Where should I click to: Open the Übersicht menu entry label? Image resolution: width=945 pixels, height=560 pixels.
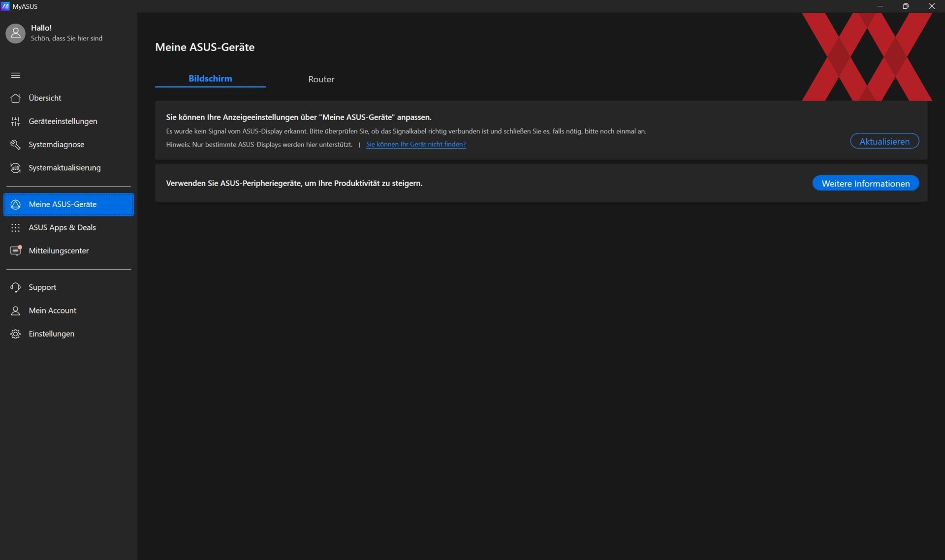tap(45, 98)
